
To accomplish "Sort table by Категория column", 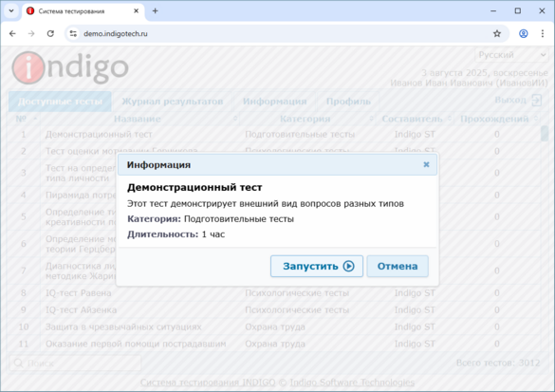I will [x=306, y=119].
